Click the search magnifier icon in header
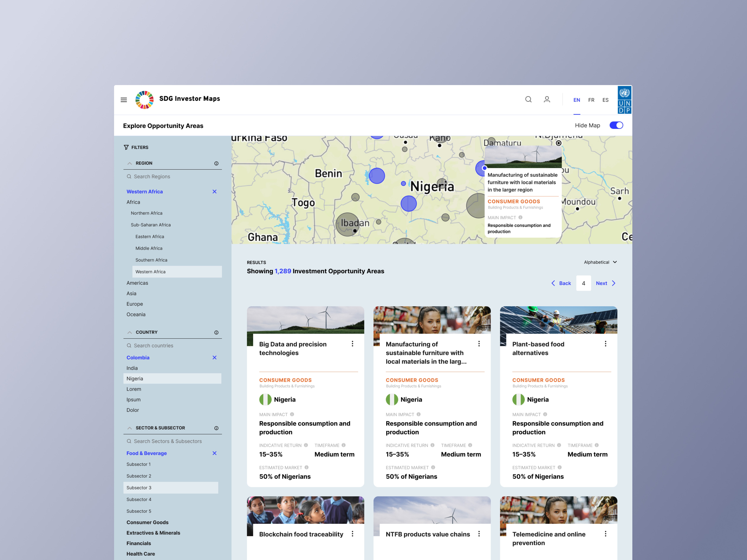 pos(528,100)
